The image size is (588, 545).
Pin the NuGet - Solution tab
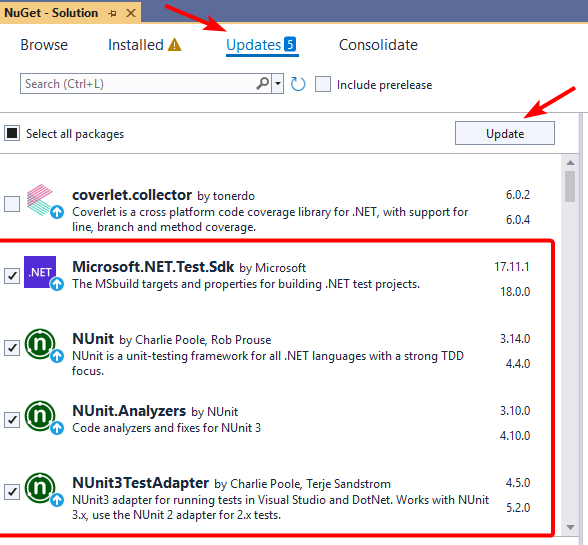[112, 14]
